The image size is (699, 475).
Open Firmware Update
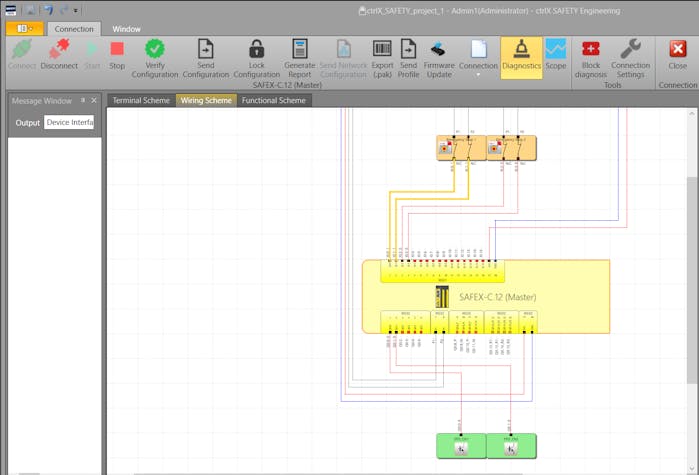click(439, 58)
